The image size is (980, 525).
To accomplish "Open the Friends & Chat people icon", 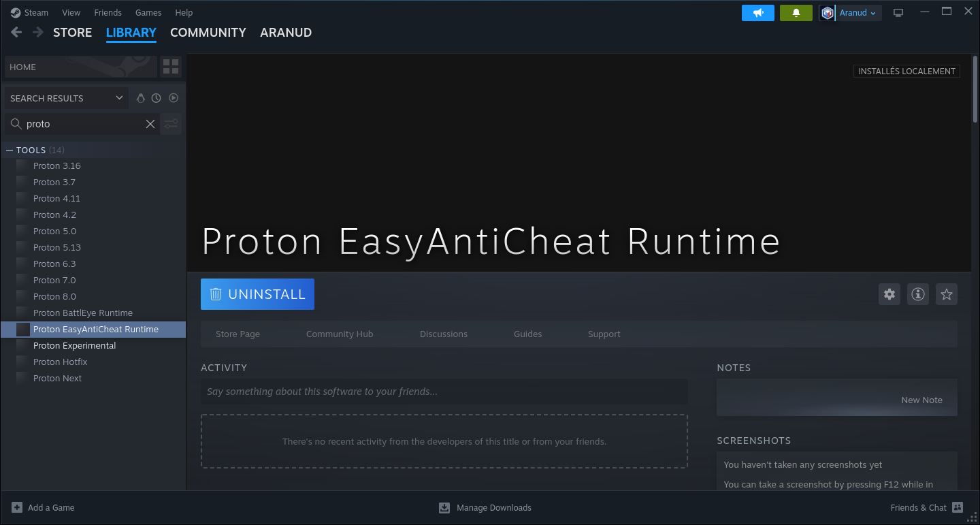I will tap(958, 507).
